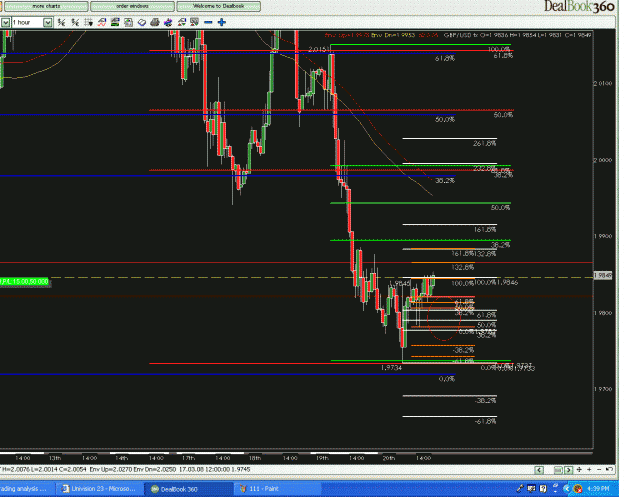This screenshot has width=625, height=497.
Task: Click the green 50.0% retracement label
Action: click(x=500, y=208)
